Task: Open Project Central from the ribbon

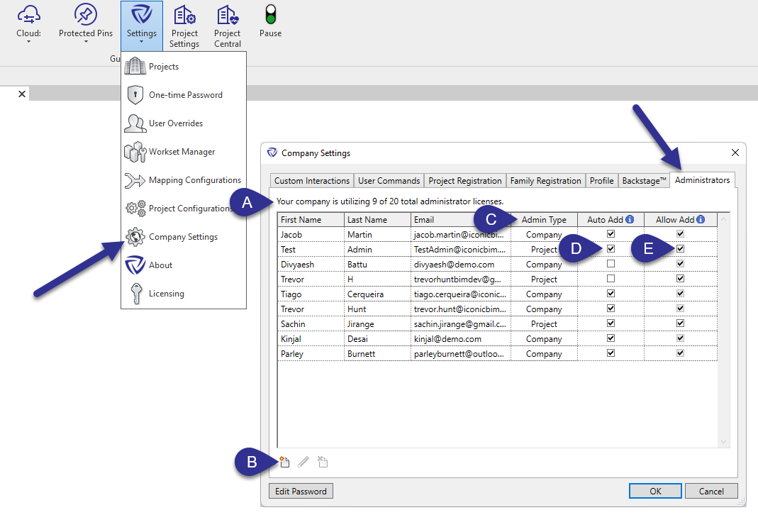Action: (x=228, y=26)
